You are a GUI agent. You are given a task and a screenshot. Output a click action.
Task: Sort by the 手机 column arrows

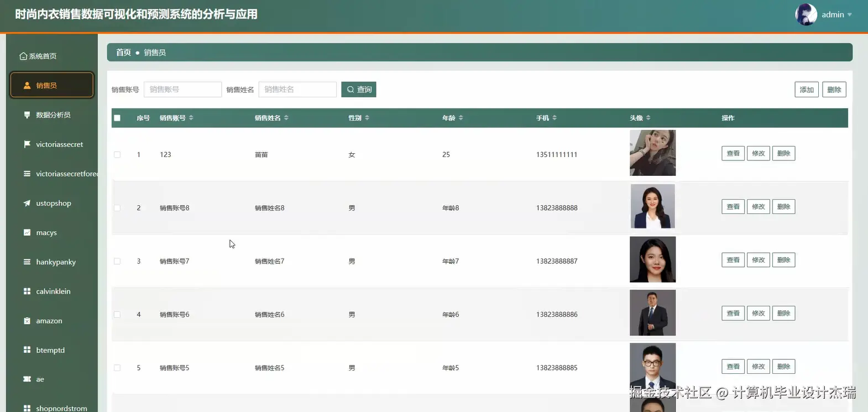pos(555,118)
